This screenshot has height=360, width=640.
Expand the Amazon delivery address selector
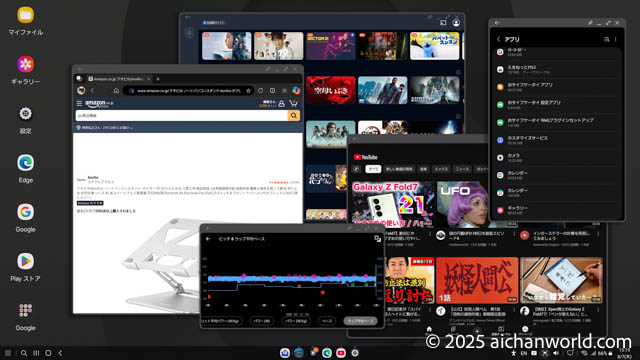coord(105,128)
